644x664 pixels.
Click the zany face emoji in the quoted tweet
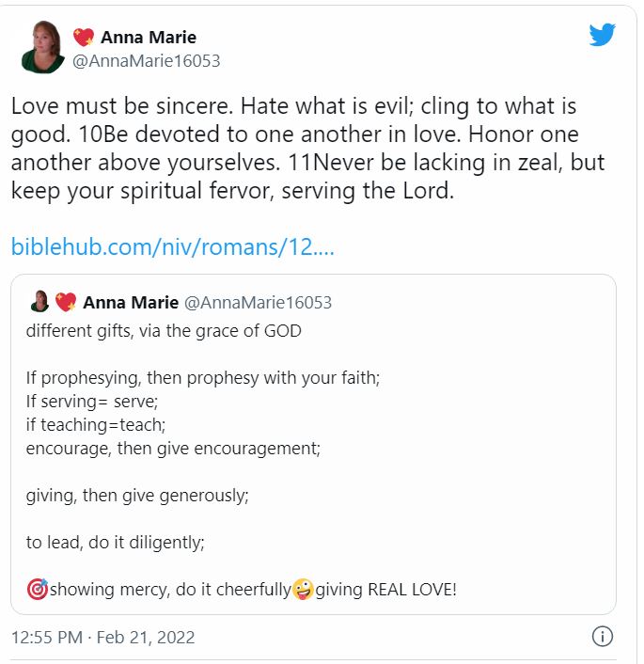coord(303,591)
